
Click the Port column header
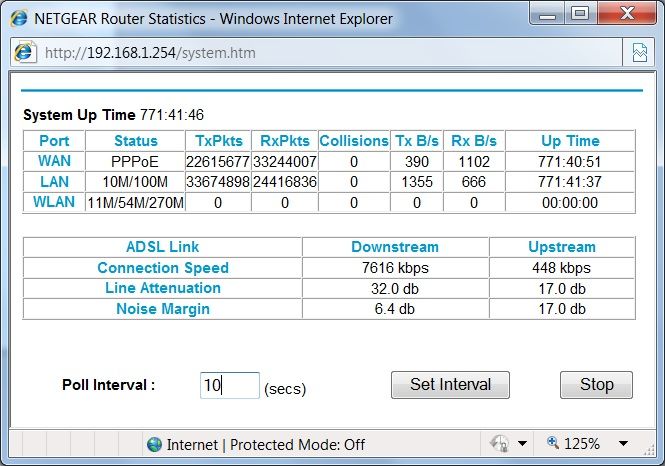54,141
